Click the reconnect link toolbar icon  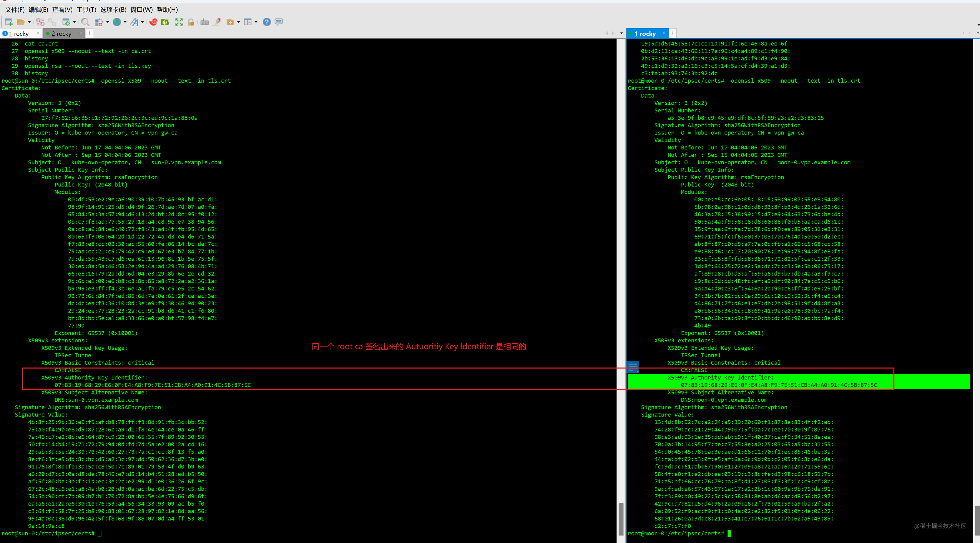point(52,22)
